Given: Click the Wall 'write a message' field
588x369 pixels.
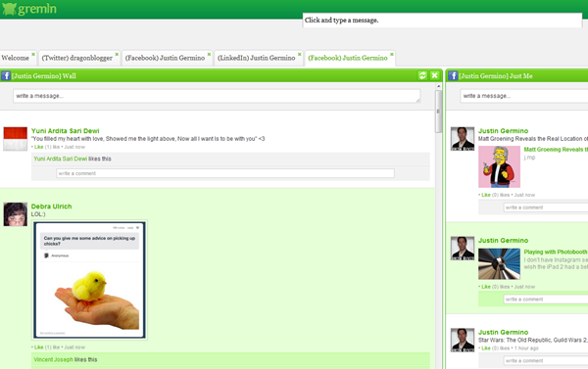Looking at the screenshot, I should coord(217,96).
